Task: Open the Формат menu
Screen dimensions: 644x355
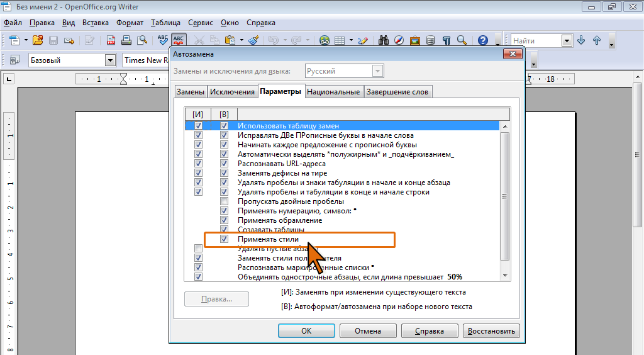Action: click(x=130, y=23)
